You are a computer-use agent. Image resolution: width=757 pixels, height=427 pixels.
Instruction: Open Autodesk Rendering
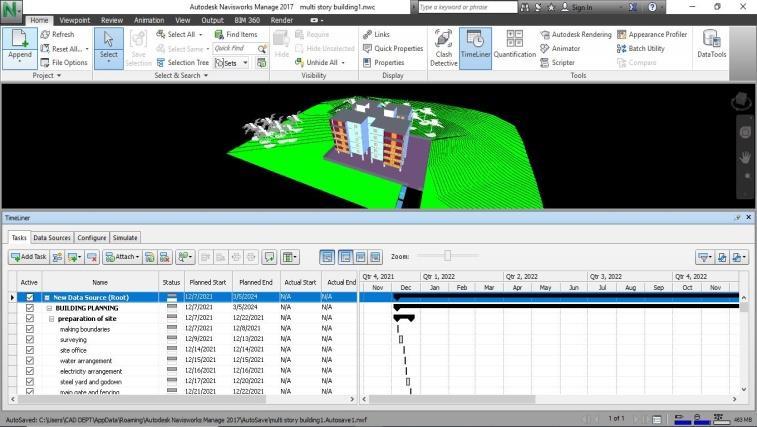coord(575,34)
